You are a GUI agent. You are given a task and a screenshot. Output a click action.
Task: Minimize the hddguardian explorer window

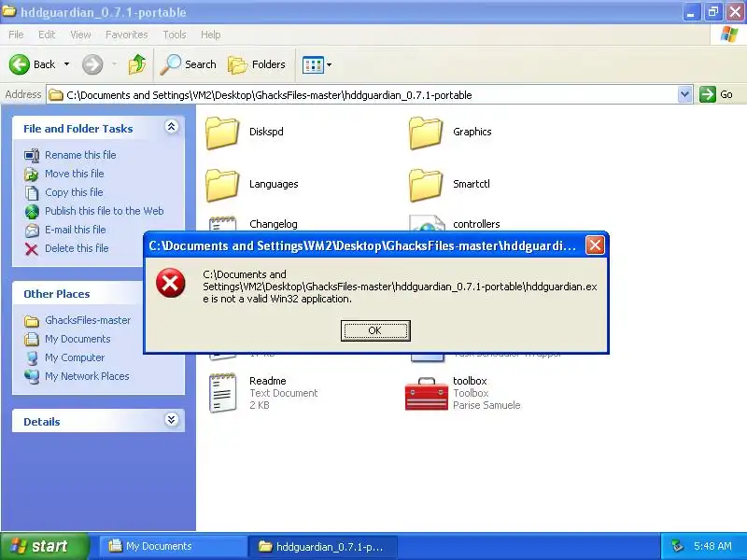(691, 12)
